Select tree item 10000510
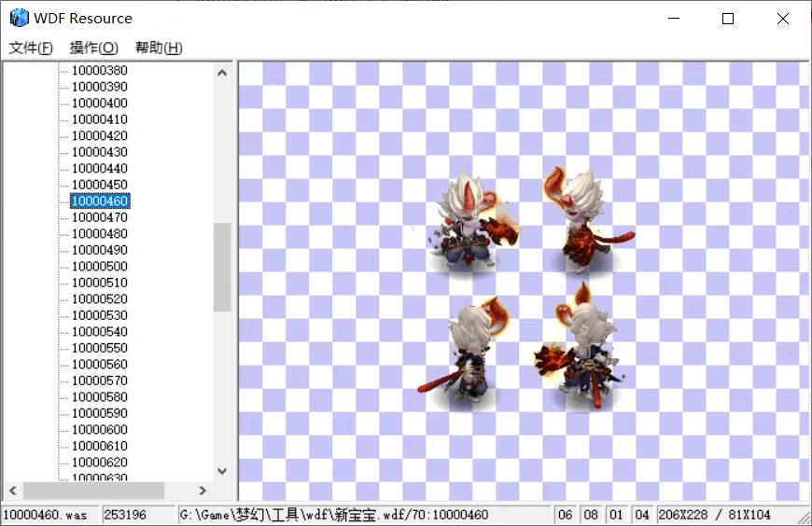Image resolution: width=812 pixels, height=526 pixels. pos(100,283)
